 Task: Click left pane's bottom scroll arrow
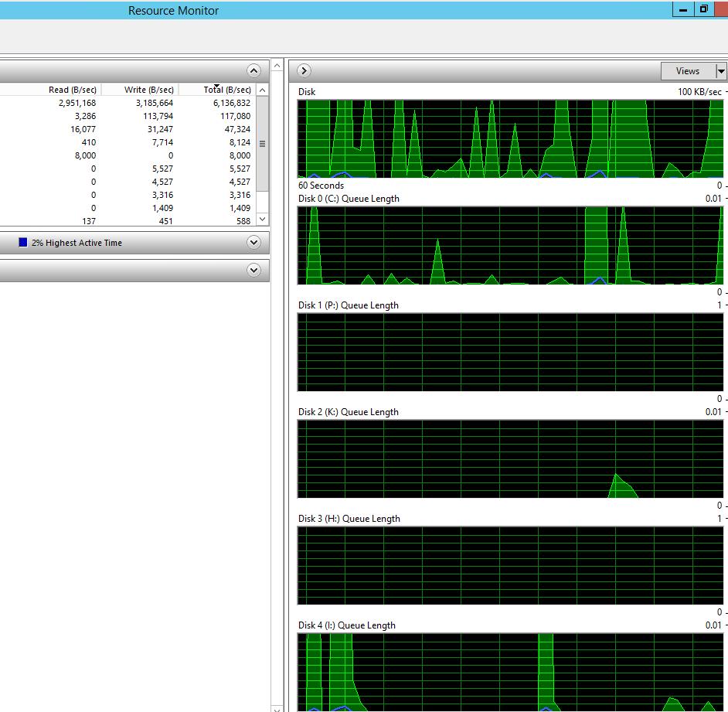pos(277,707)
